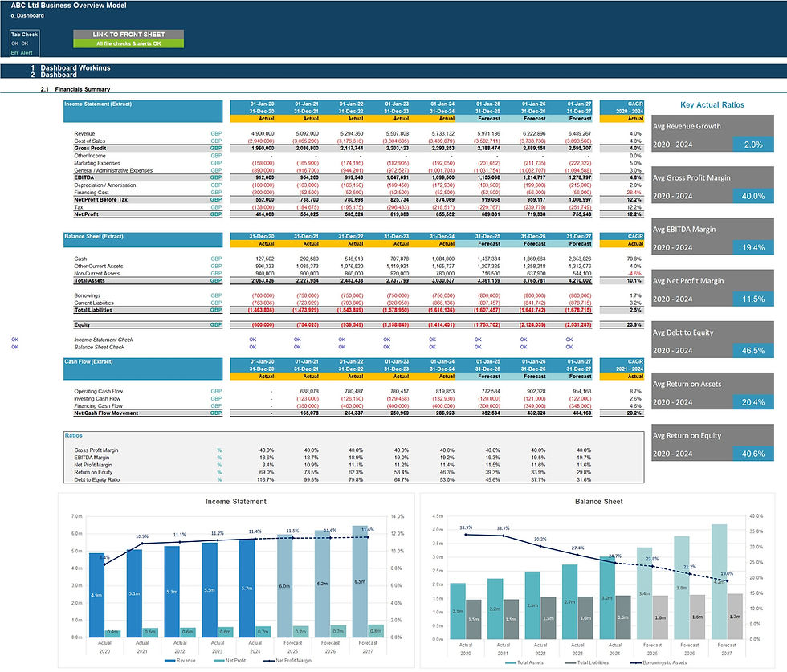Click the All file checks & alerts OK banner

[x=128, y=42]
